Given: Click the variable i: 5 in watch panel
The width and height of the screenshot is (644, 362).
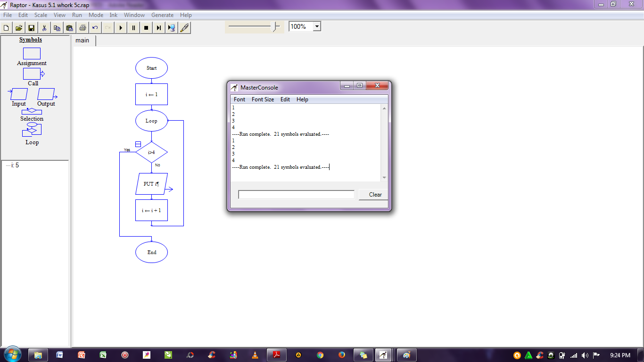Looking at the screenshot, I should point(15,165).
